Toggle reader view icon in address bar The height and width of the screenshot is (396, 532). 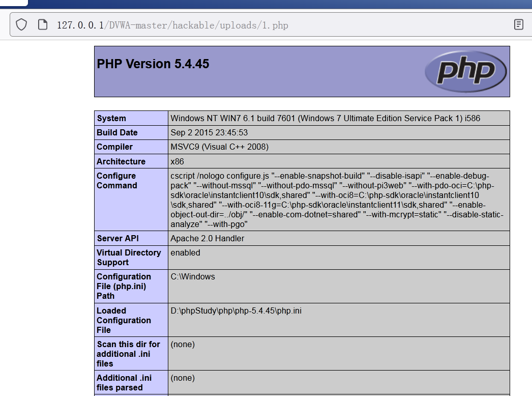518,25
